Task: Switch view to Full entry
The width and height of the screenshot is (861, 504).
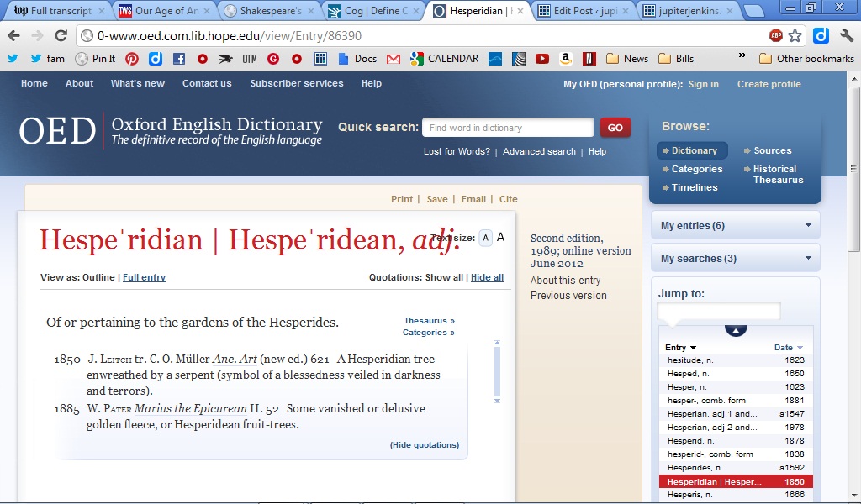Action: pyautogui.click(x=144, y=277)
